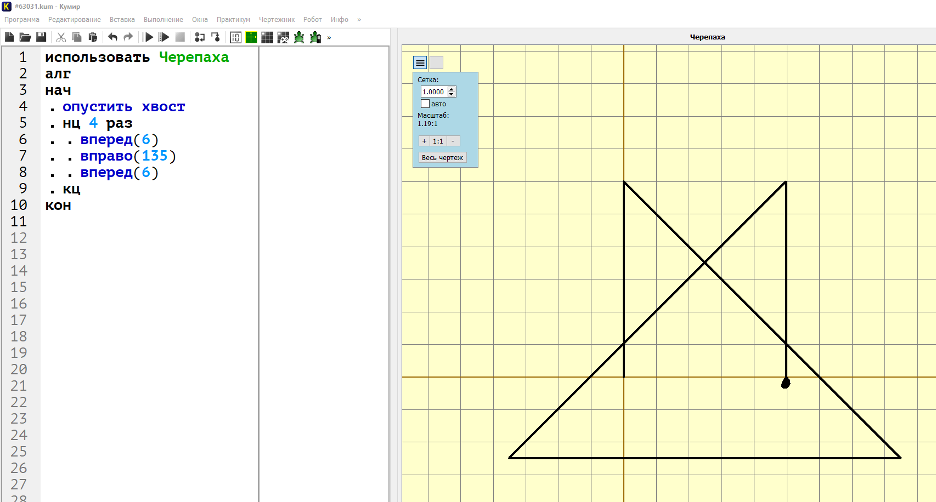Stop program execution
The image size is (936, 502).
pyautogui.click(x=180, y=37)
